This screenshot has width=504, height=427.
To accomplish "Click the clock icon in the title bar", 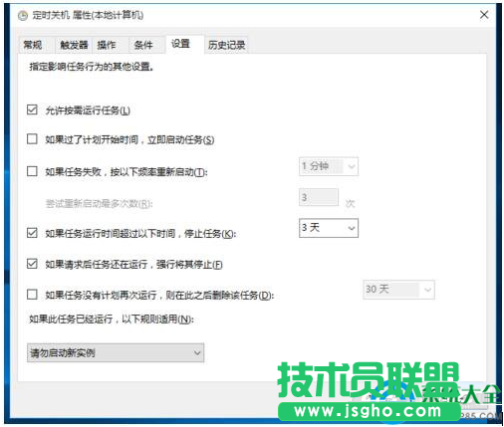I will (x=22, y=15).
